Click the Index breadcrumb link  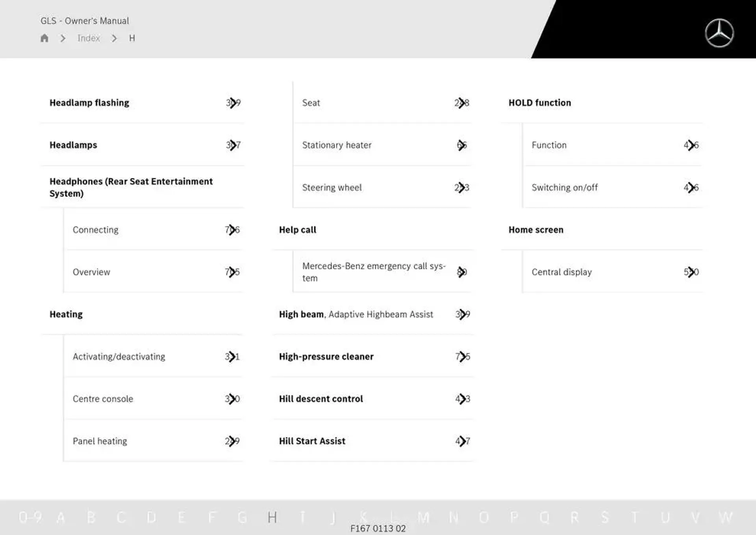89,38
